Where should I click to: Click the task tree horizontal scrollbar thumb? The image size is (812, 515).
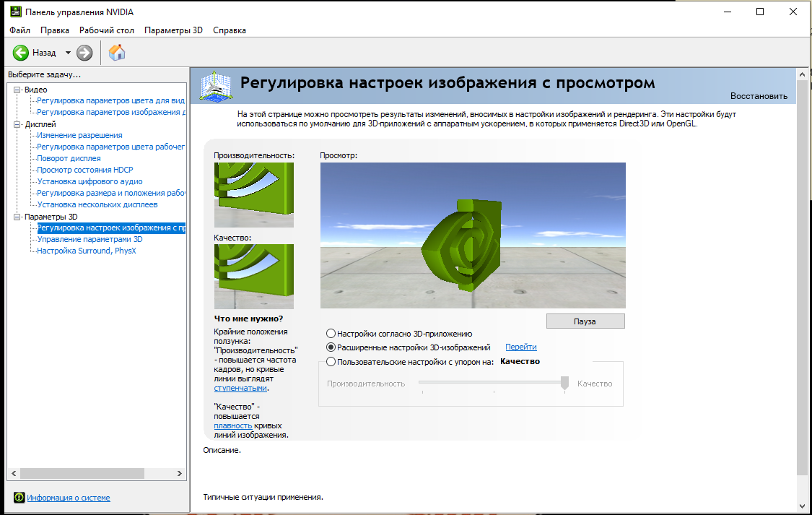pos(82,473)
